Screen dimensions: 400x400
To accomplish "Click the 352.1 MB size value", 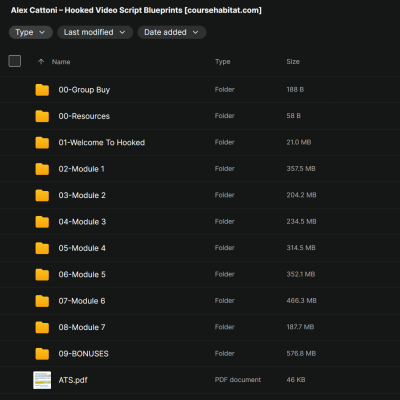I will [301, 274].
